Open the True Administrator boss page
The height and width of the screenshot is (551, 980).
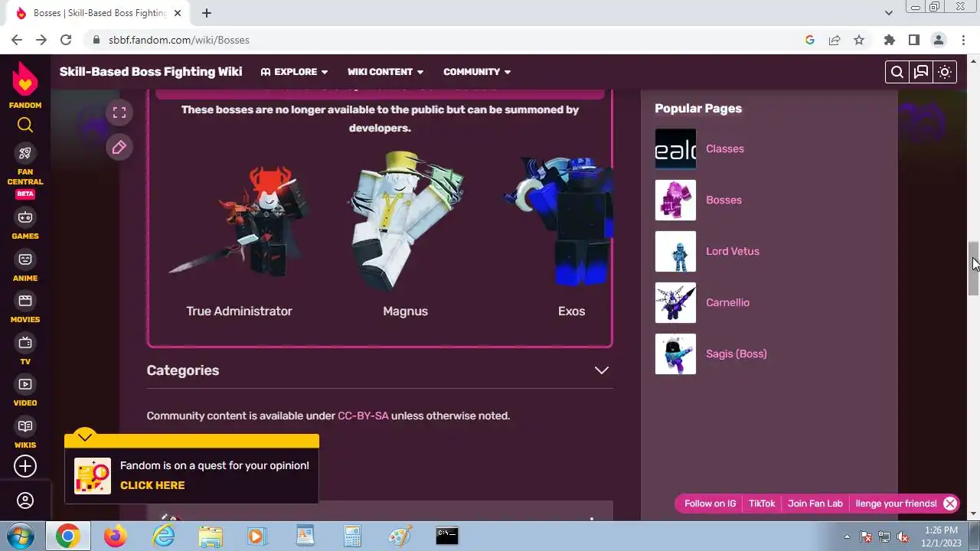[x=239, y=311]
